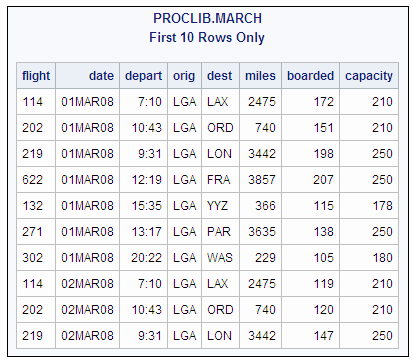Click the orig column header
Screen dimensions: 413x362
pos(185,76)
